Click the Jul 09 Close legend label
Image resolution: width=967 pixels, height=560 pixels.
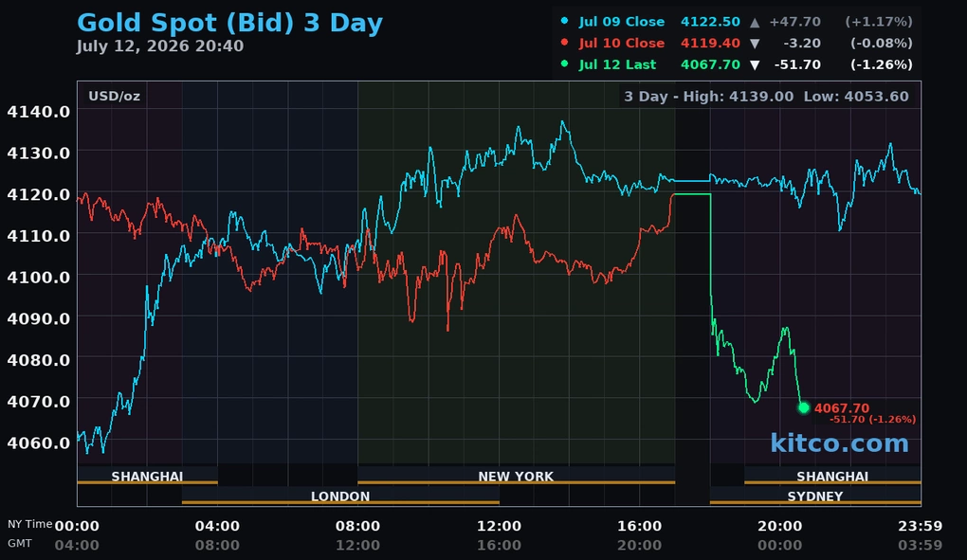(x=622, y=22)
